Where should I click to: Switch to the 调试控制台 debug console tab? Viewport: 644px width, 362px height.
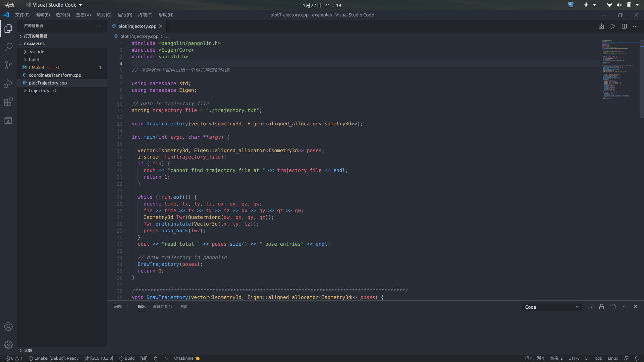[162, 307]
